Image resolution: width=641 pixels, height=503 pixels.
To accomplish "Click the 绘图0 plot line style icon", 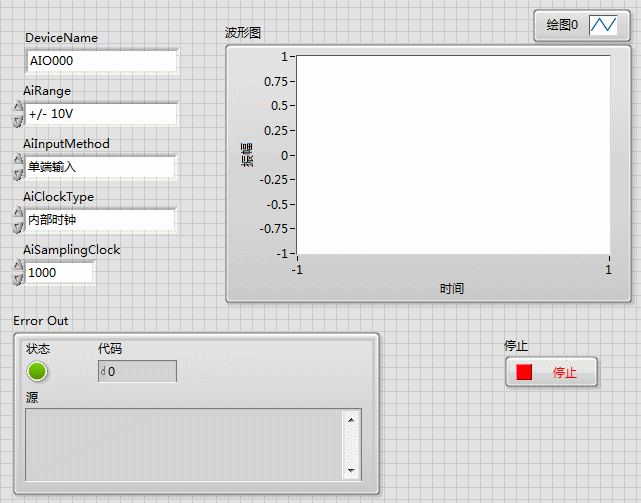I will point(602,26).
